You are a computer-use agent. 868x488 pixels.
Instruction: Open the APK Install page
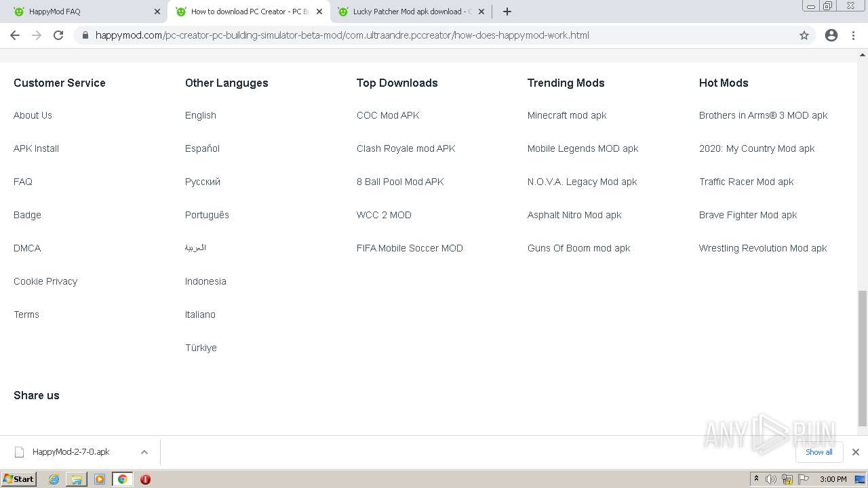tap(36, 148)
